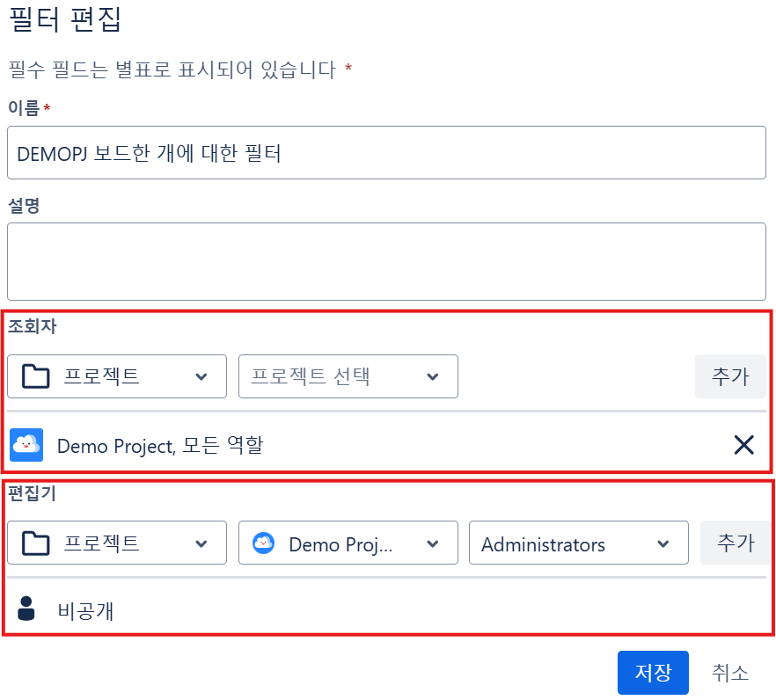Click the cloud icon in Demo Proj... dropdown
The width and height of the screenshot is (776, 700).
pos(263,543)
